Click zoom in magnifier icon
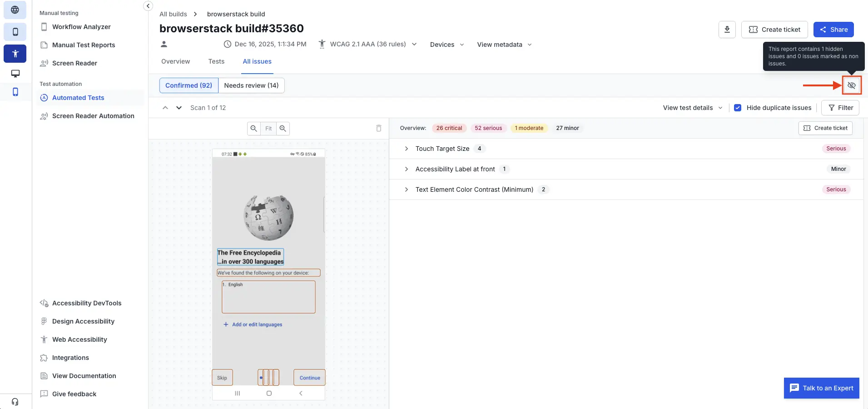 tap(283, 129)
